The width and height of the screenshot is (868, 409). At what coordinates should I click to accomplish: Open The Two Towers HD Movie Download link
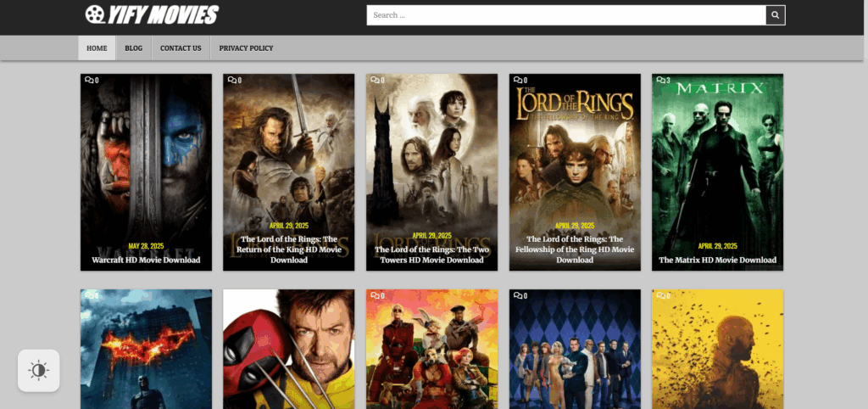click(x=431, y=255)
